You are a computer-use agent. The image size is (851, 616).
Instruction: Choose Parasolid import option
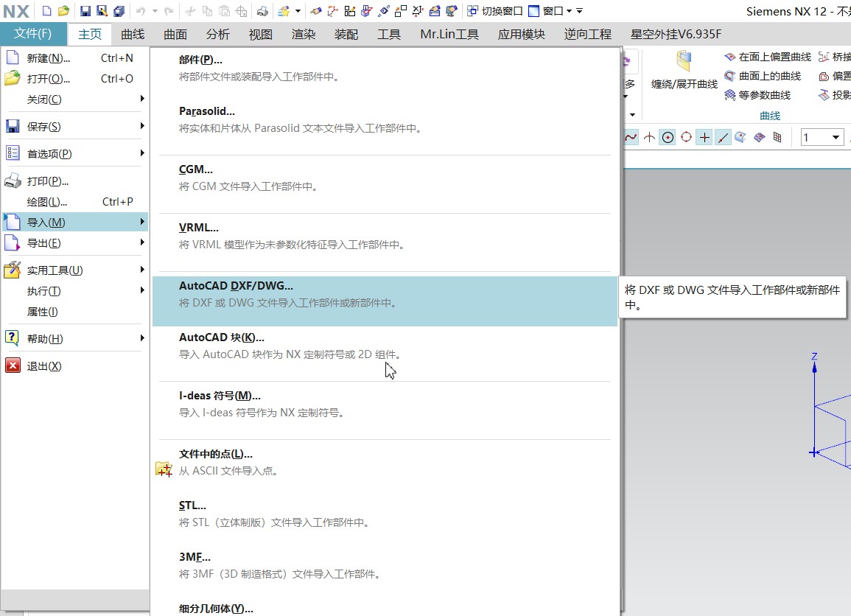click(x=385, y=119)
